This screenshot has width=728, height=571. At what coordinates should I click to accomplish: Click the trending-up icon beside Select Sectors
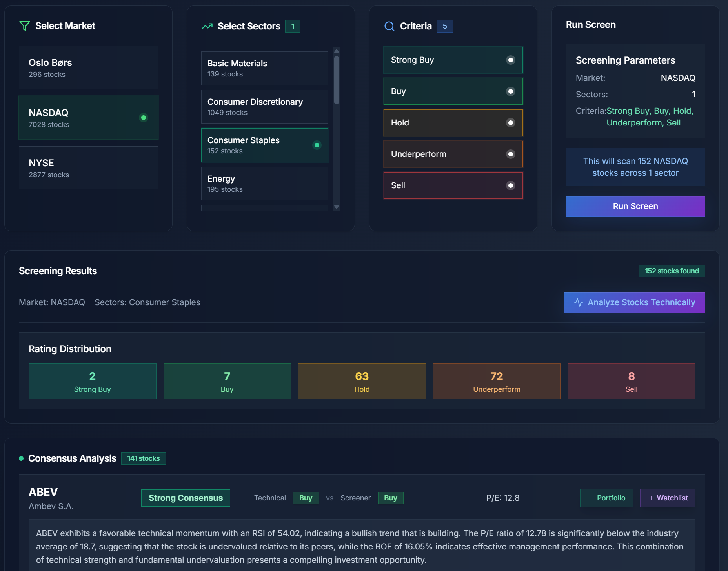click(207, 26)
